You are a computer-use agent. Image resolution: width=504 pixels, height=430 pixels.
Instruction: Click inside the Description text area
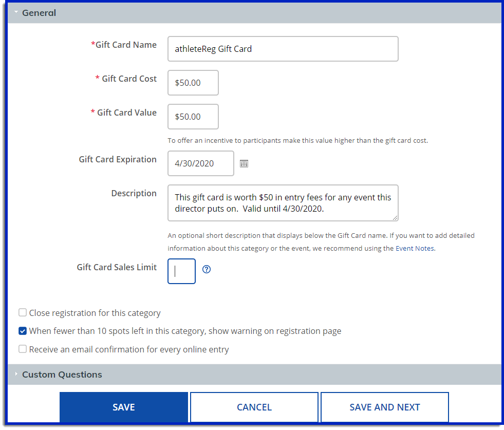(283, 203)
